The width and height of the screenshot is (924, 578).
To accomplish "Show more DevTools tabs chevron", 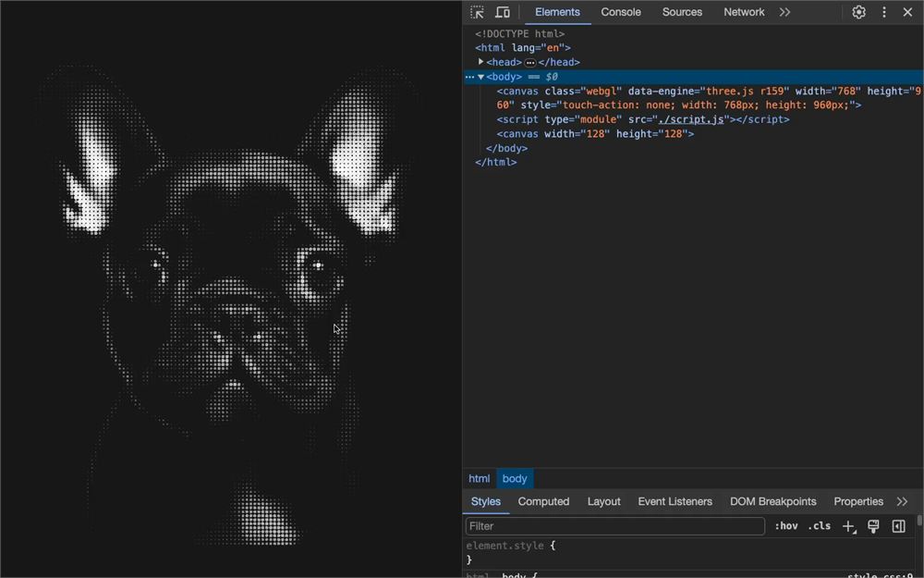I will click(784, 12).
